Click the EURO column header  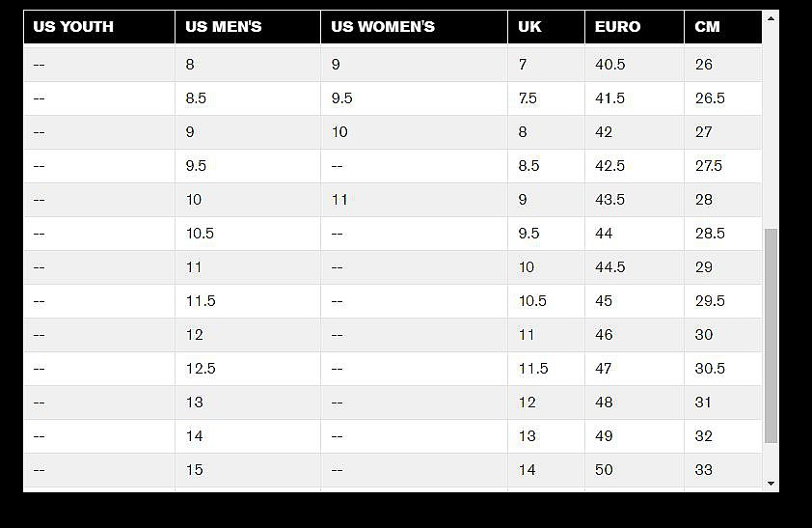point(617,27)
